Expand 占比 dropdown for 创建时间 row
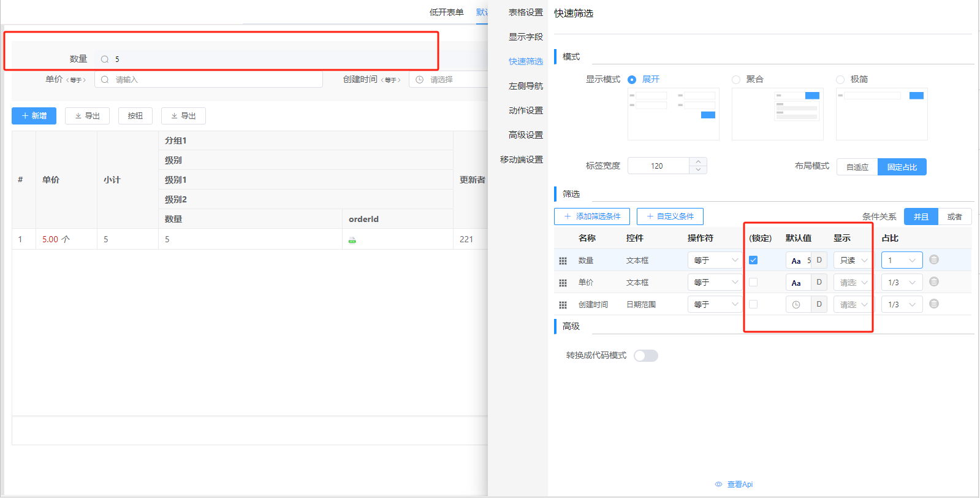The height and width of the screenshot is (498, 980). 902,305
